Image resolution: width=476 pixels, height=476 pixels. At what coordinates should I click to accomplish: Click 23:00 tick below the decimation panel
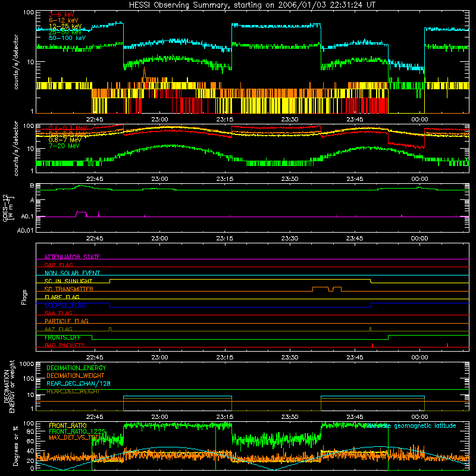[159, 417]
